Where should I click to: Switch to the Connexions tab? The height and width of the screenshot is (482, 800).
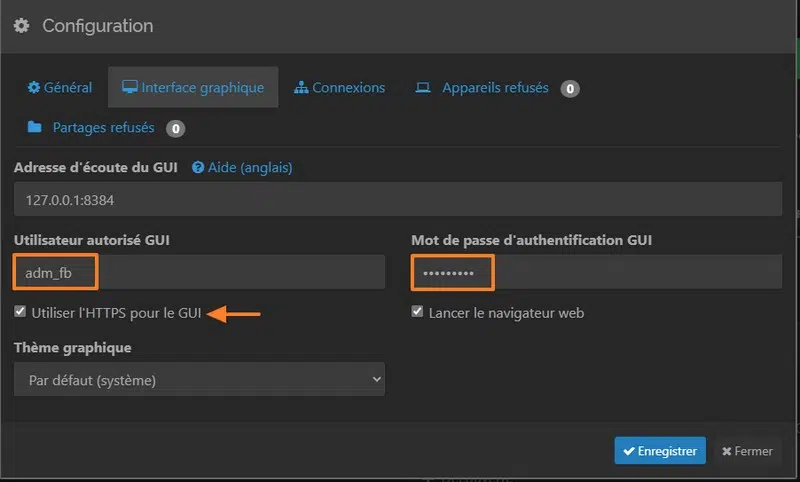[340, 88]
